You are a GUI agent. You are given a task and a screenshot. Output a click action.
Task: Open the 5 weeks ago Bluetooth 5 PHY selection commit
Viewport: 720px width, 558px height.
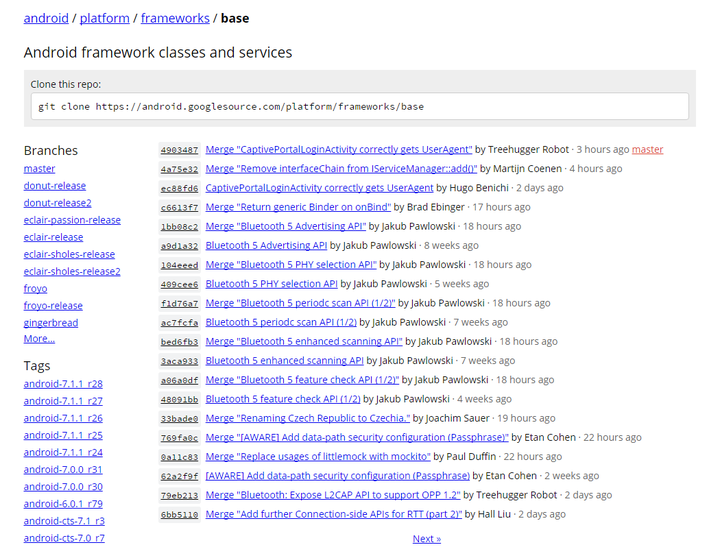point(271,284)
